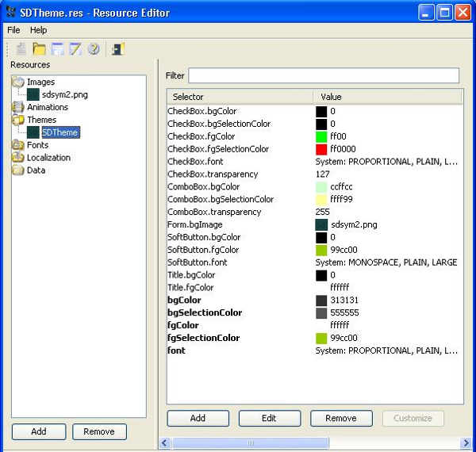Image resolution: width=476 pixels, height=452 pixels.
Task: Click the SoftButton.fgColor olive green swatch
Action: click(x=321, y=250)
